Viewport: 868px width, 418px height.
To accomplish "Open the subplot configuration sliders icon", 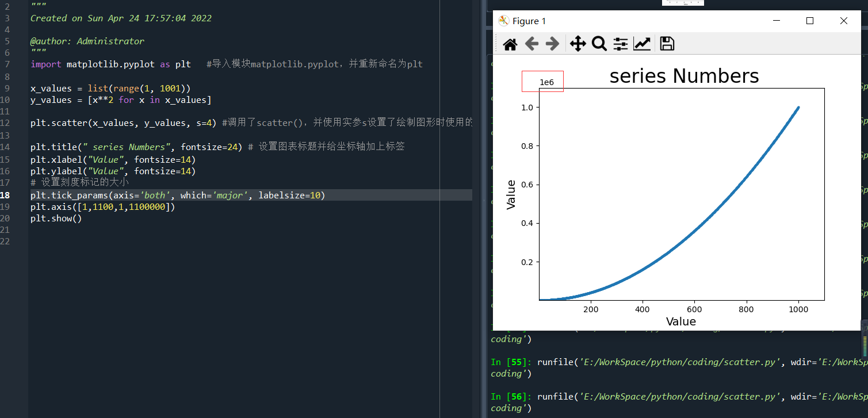I will click(620, 43).
